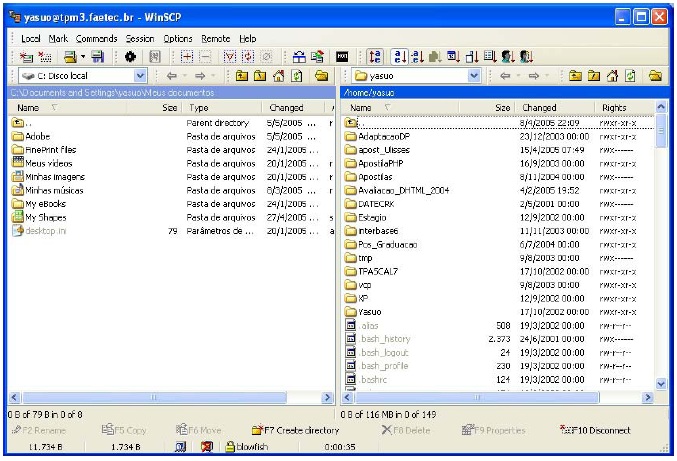The width and height of the screenshot is (677, 461).
Task: Click F8 Delete button
Action: (x=406, y=430)
